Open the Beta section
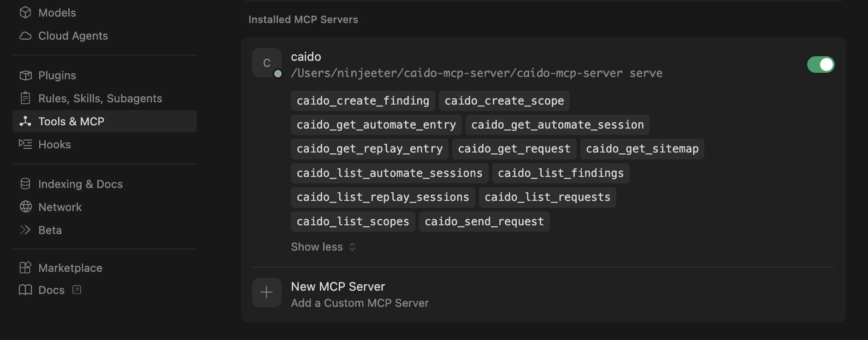 tap(50, 230)
